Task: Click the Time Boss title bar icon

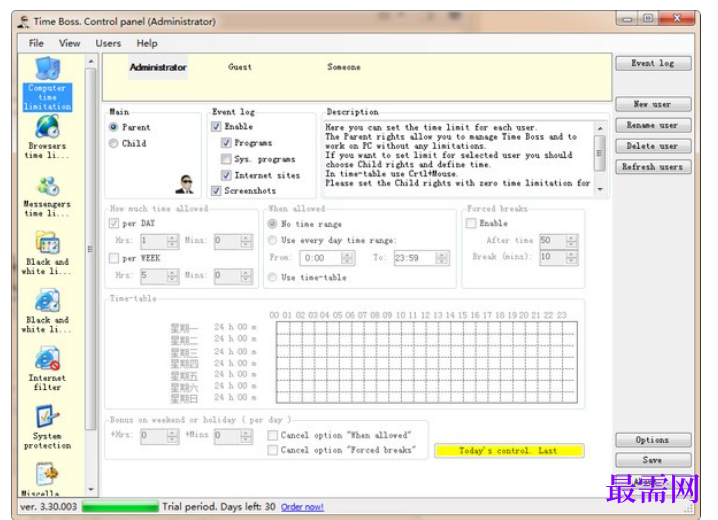Action: (x=23, y=22)
